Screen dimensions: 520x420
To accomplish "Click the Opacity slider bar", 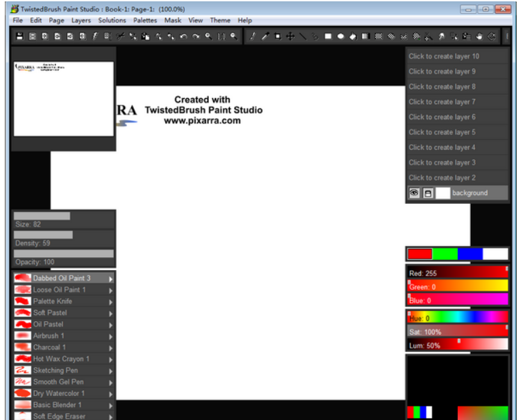I will click(63, 254).
